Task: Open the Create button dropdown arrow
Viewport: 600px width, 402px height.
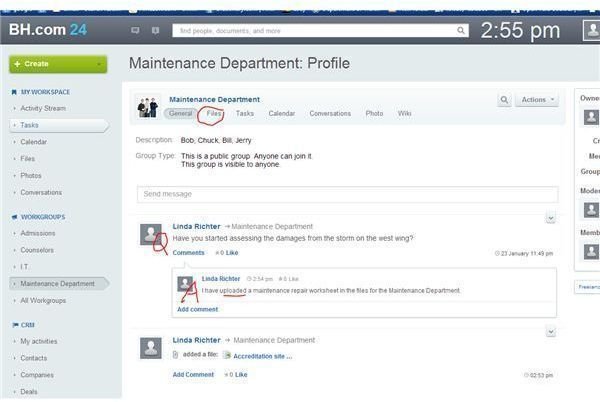Action: [x=99, y=64]
